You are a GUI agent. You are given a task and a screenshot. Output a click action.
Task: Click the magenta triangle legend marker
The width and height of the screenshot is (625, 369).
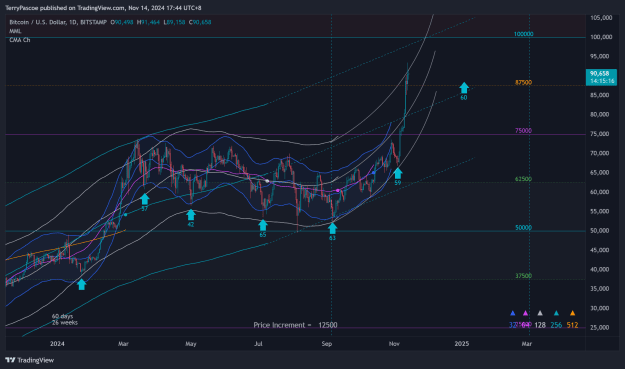[525, 313]
